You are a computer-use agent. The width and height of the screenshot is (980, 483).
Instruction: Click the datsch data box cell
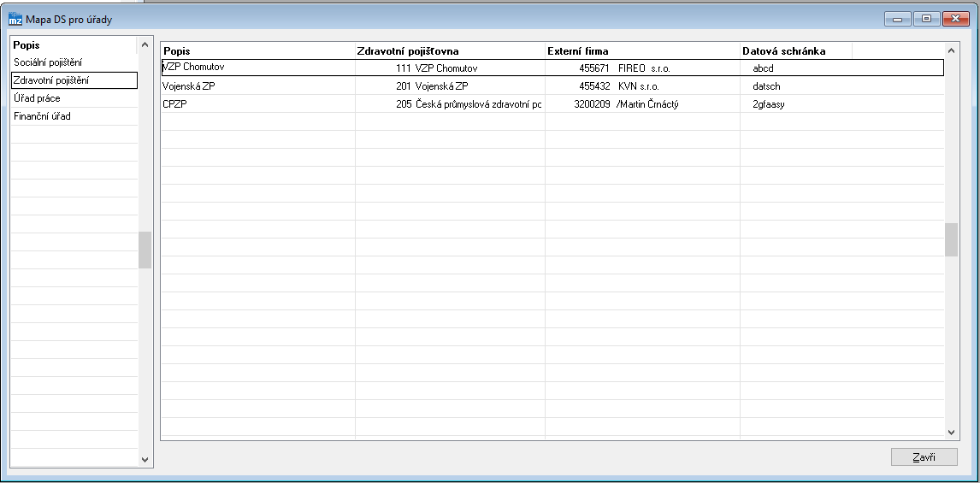click(841, 86)
